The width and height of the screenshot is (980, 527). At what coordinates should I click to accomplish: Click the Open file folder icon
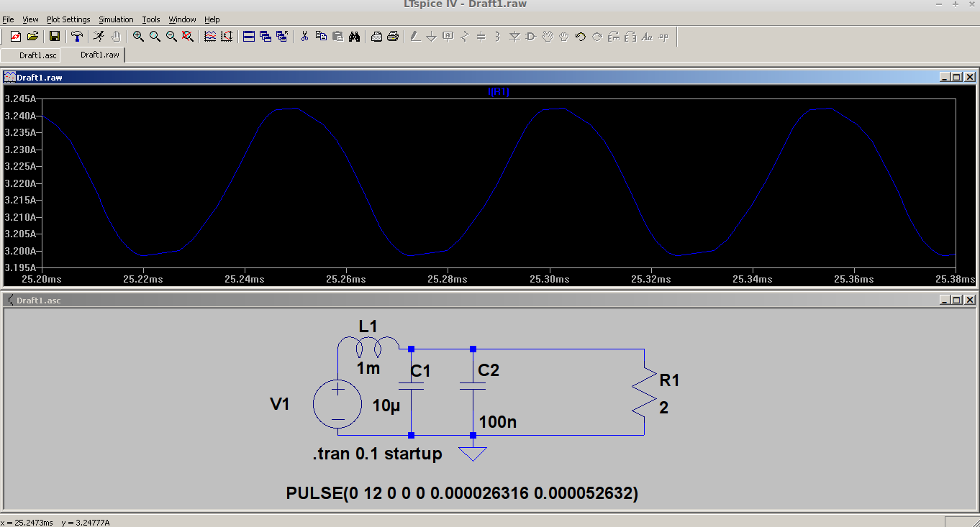pyautogui.click(x=32, y=37)
